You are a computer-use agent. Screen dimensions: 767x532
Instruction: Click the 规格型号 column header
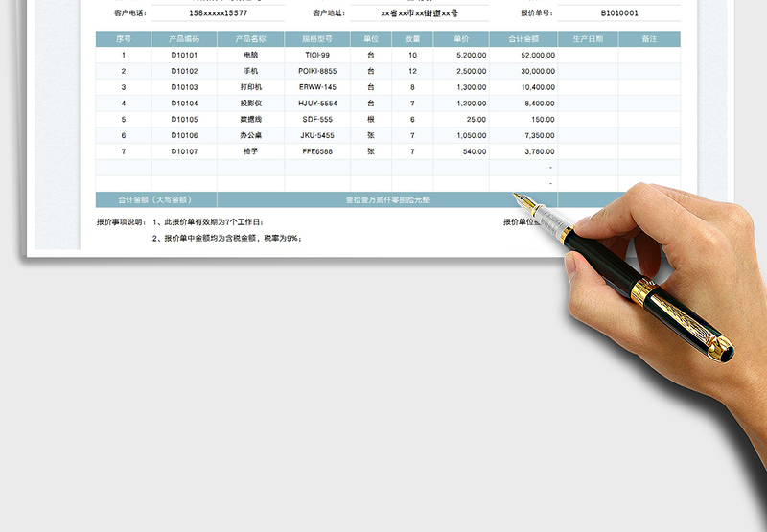[x=316, y=39]
